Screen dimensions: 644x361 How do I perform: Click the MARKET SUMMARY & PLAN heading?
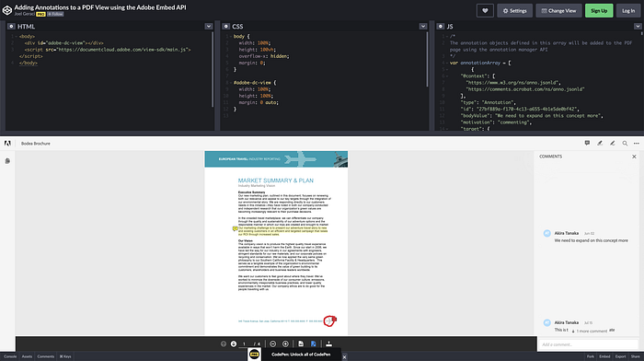(276, 180)
